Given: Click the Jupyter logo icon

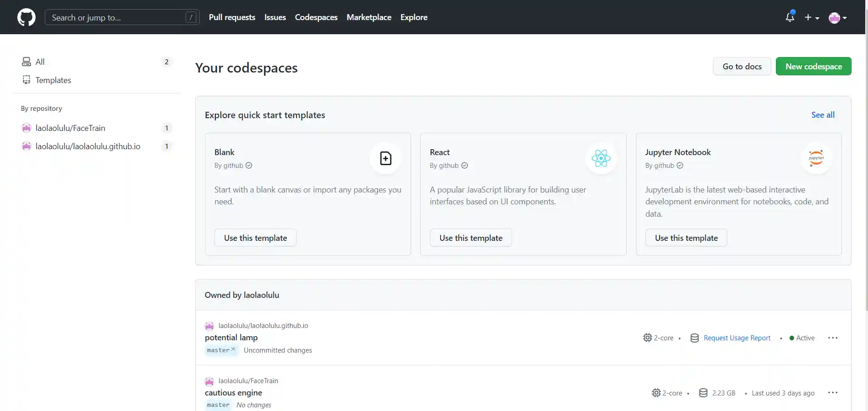Looking at the screenshot, I should 816,158.
